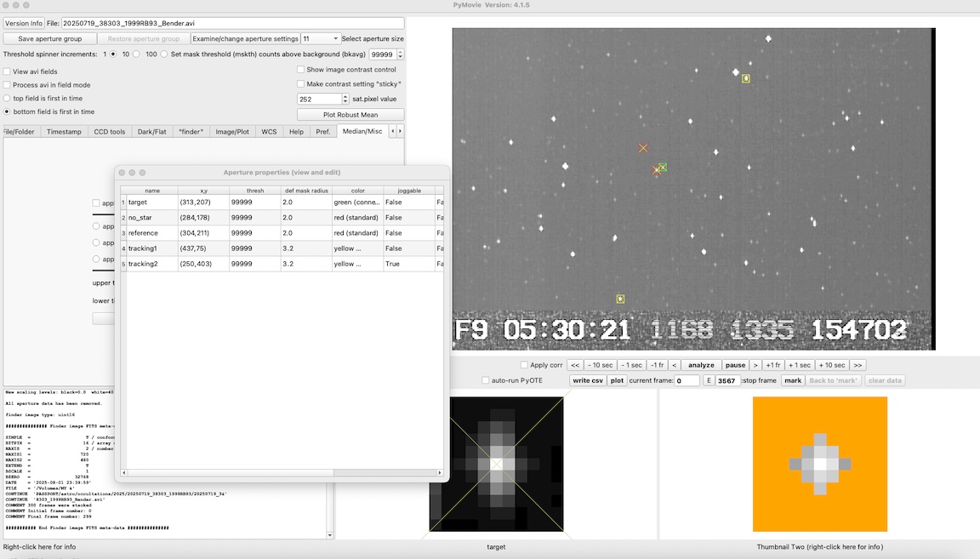Open the CCD tools tab

click(110, 132)
